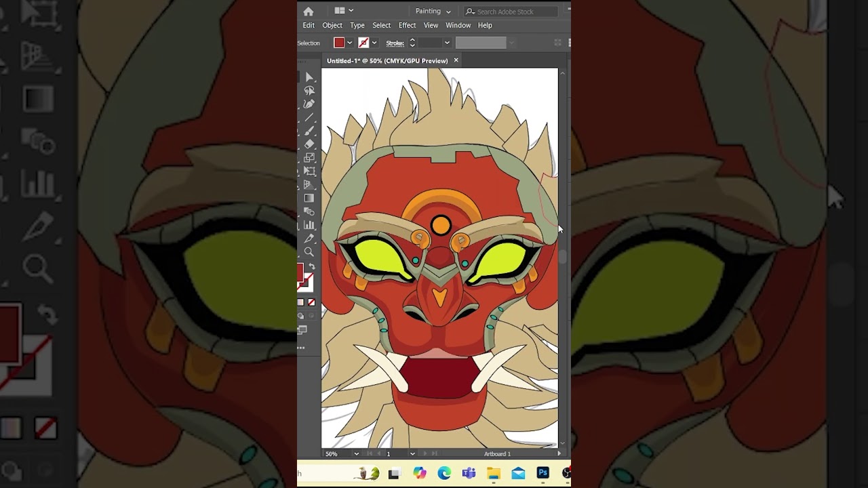Open the Effect menu
868x488 pixels.
(x=407, y=25)
